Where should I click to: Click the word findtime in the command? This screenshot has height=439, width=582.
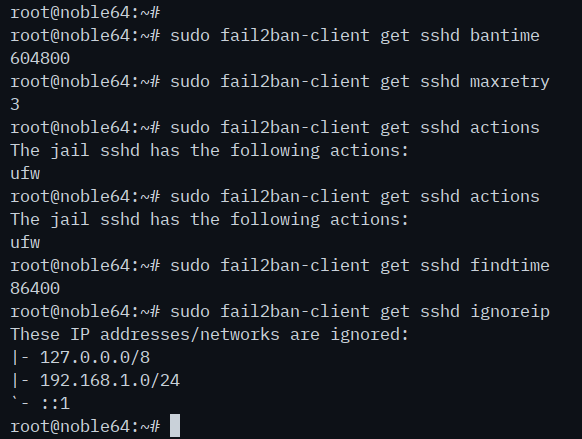(x=510, y=266)
